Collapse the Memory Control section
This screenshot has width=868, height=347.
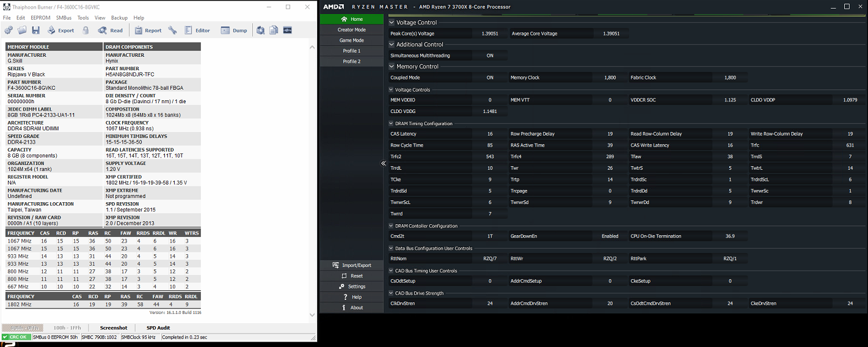(x=392, y=67)
